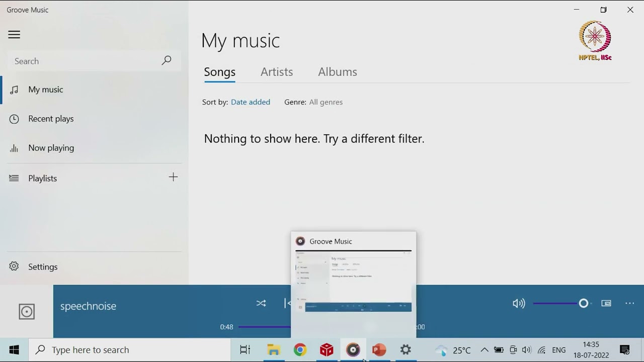Open the Sort by Date added dropdown
The height and width of the screenshot is (362, 644).
(x=250, y=102)
